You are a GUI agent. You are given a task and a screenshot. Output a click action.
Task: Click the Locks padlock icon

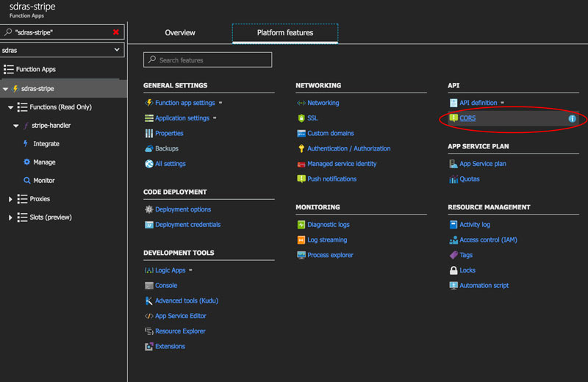(x=453, y=270)
